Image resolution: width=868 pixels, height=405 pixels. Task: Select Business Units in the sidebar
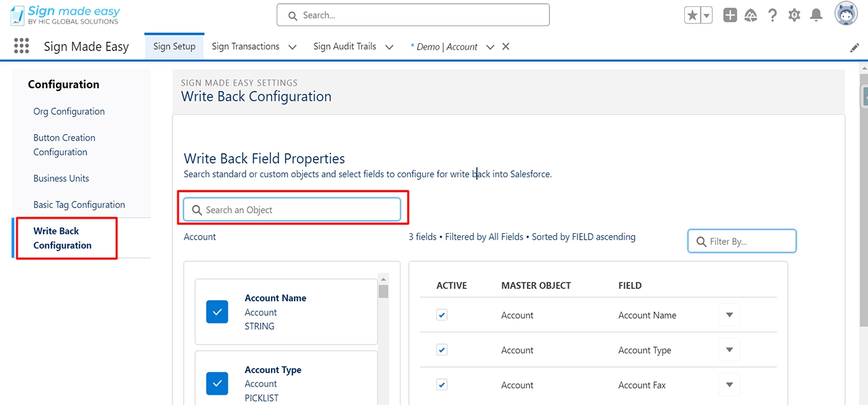[61, 179]
